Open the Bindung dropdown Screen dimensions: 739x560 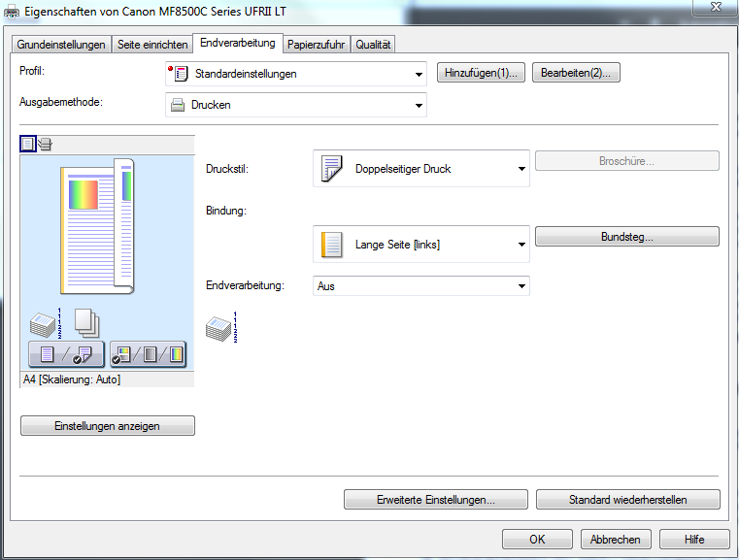pos(421,244)
